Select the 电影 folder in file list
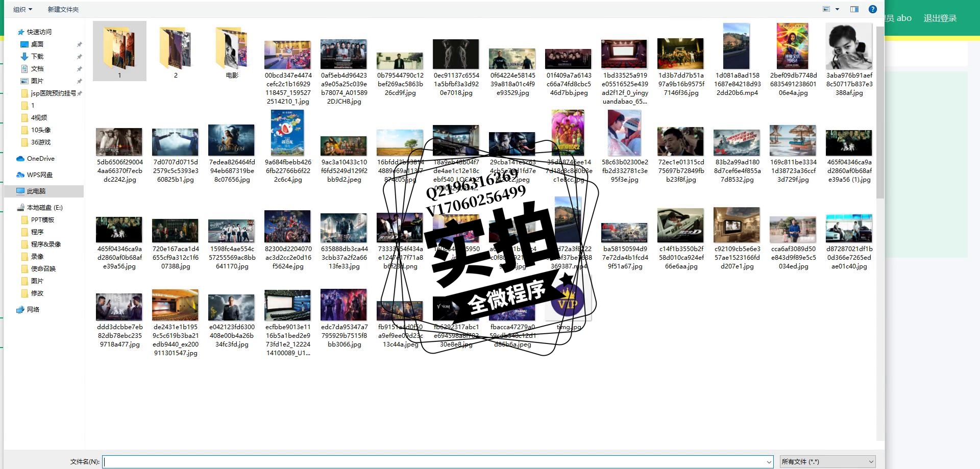Screen dimensions: 980x469 [232, 51]
